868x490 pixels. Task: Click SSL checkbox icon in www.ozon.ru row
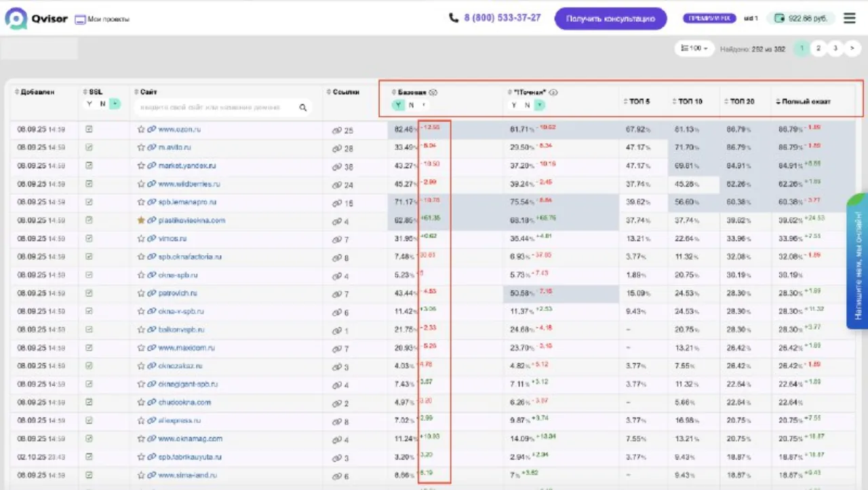coord(89,129)
